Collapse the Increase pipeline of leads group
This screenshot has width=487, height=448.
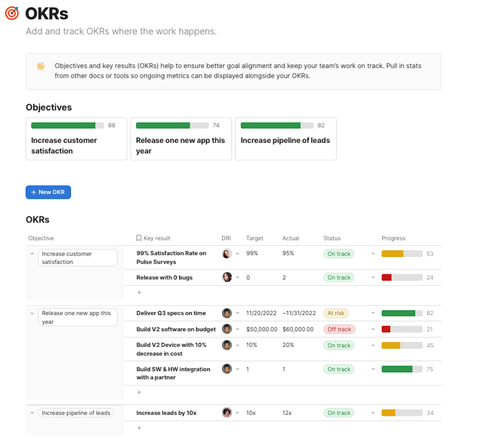32,413
